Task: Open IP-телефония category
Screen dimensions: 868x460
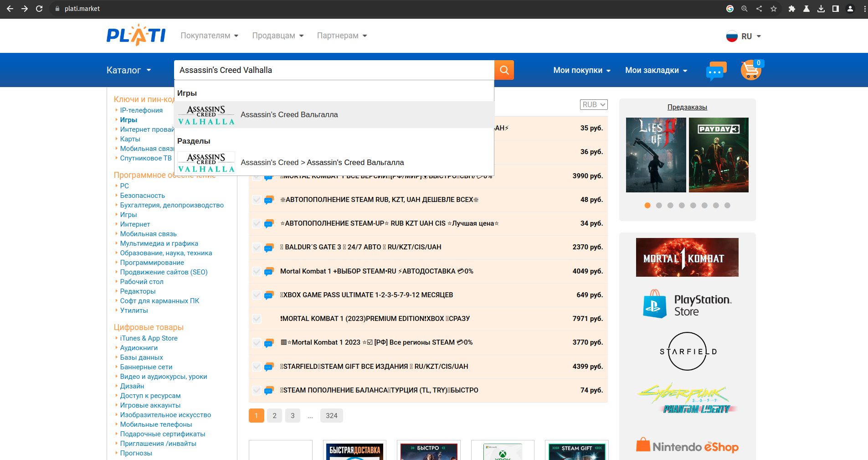Action: click(141, 110)
